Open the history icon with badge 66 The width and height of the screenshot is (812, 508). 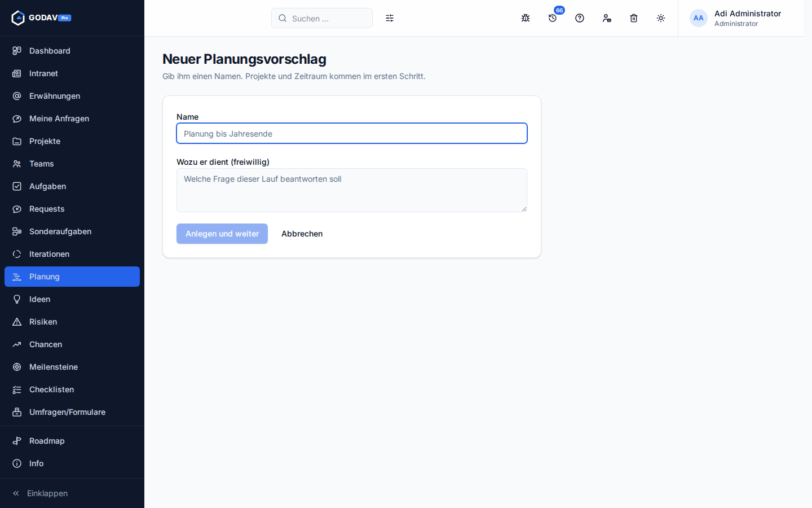(x=553, y=18)
